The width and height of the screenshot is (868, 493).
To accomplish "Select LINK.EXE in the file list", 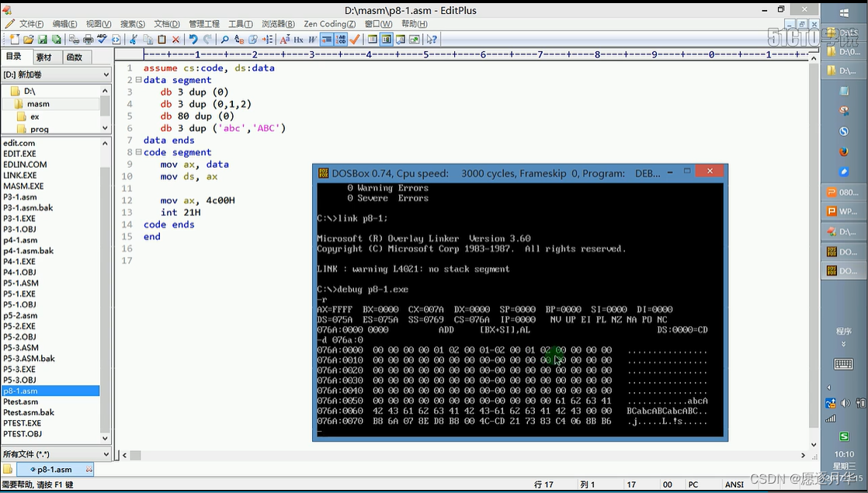I will click(x=19, y=175).
